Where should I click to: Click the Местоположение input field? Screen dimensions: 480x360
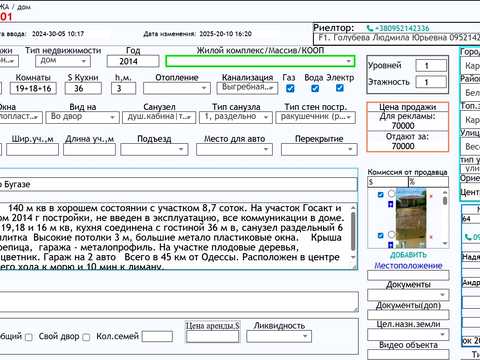point(408,275)
